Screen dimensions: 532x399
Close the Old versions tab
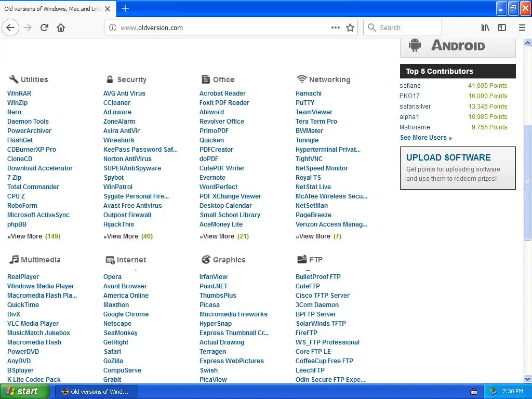point(108,9)
